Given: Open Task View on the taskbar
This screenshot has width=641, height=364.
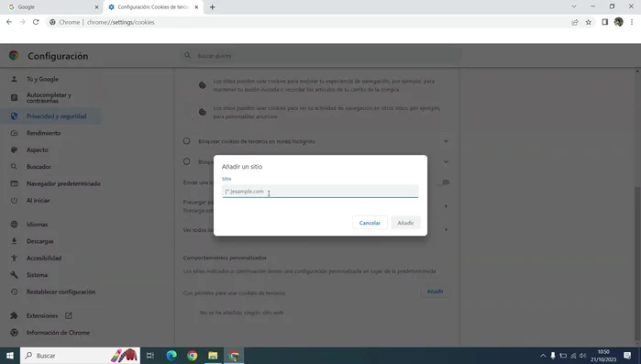Looking at the screenshot, I should click(x=150, y=356).
